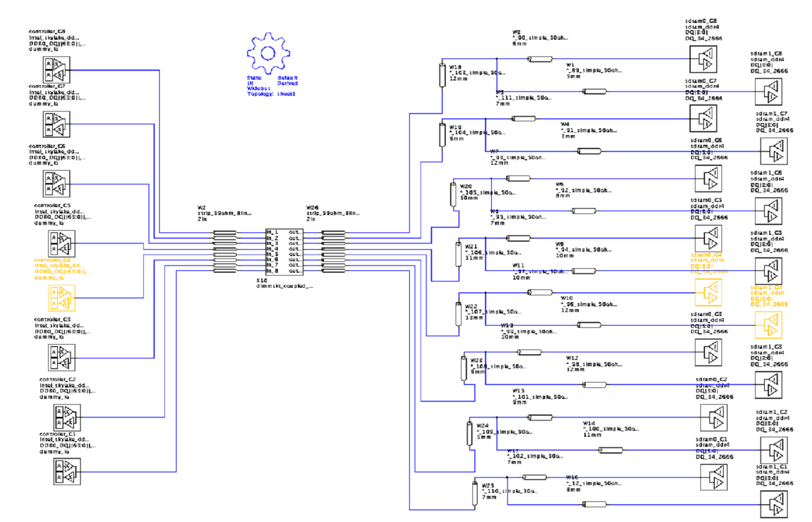Select the controller_C8 driver symbol
This screenshot has width=812, height=522.
click(57, 70)
